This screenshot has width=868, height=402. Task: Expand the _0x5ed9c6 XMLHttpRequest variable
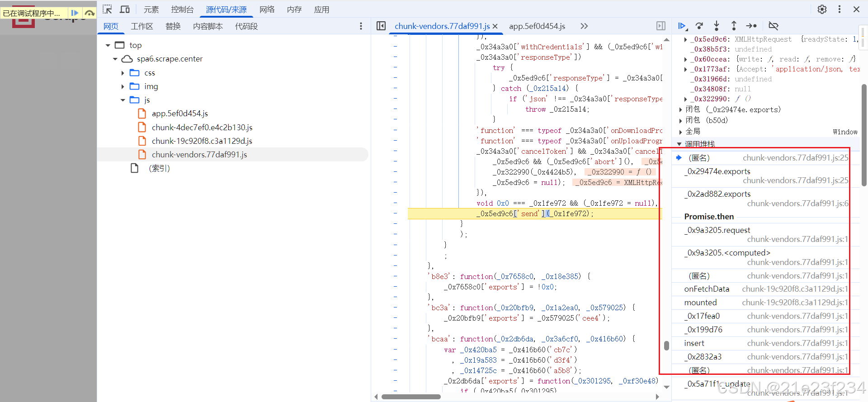click(685, 39)
